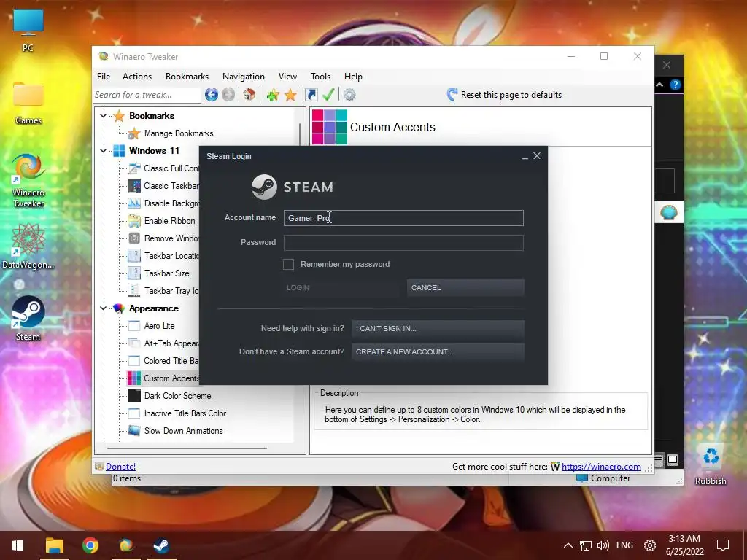Open the Help menu
Image resolution: width=747 pixels, height=560 pixels.
pyautogui.click(x=354, y=76)
